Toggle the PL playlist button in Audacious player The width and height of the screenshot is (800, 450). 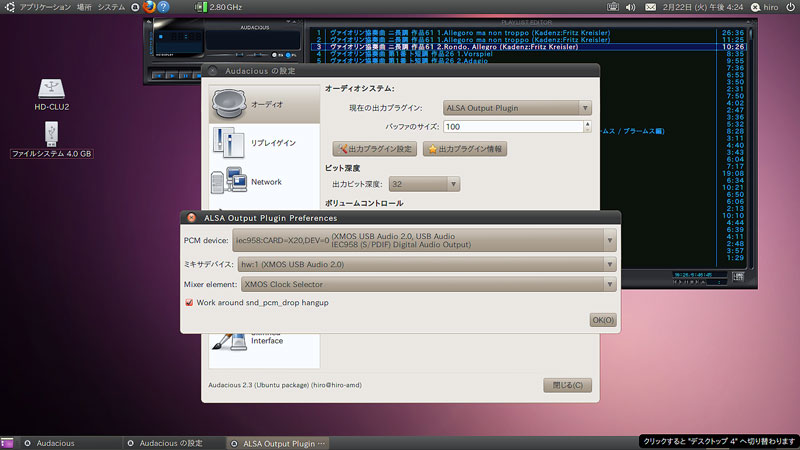(x=290, y=55)
